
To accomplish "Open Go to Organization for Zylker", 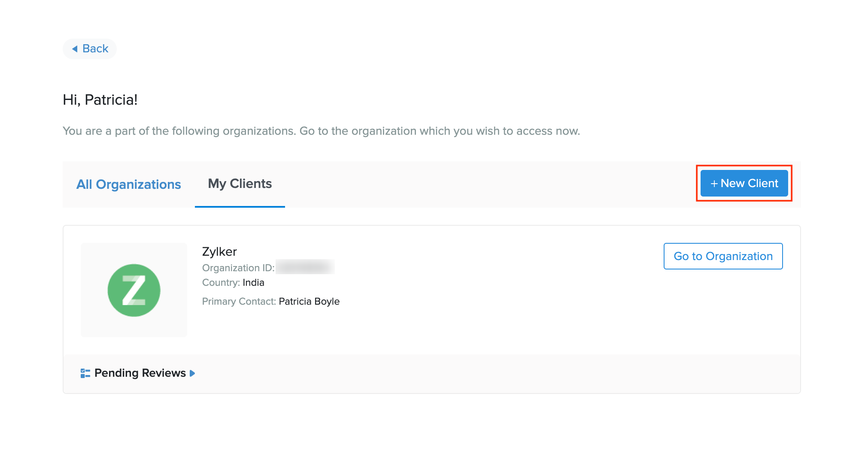I will coord(722,256).
